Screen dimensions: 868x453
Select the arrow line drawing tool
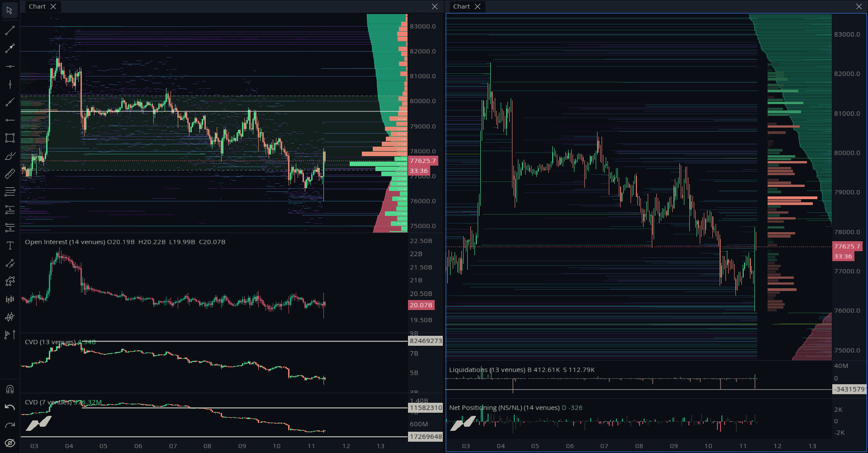(x=9, y=48)
